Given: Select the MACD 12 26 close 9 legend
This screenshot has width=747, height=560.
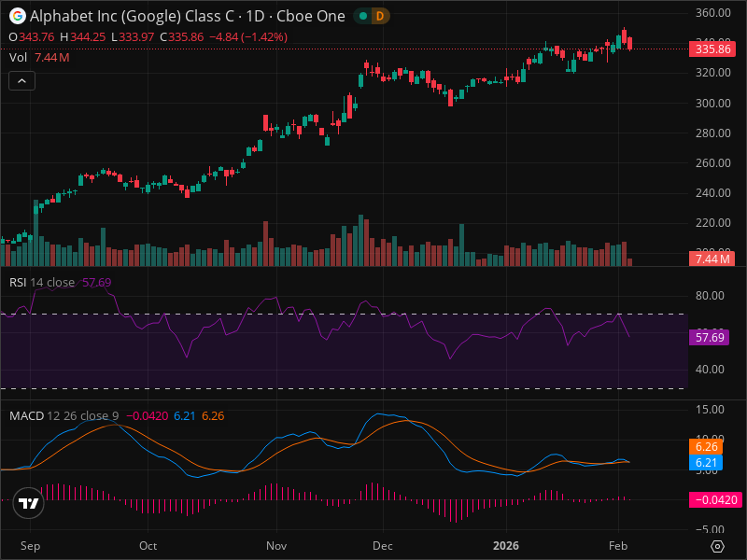Looking at the screenshot, I should tap(63, 415).
